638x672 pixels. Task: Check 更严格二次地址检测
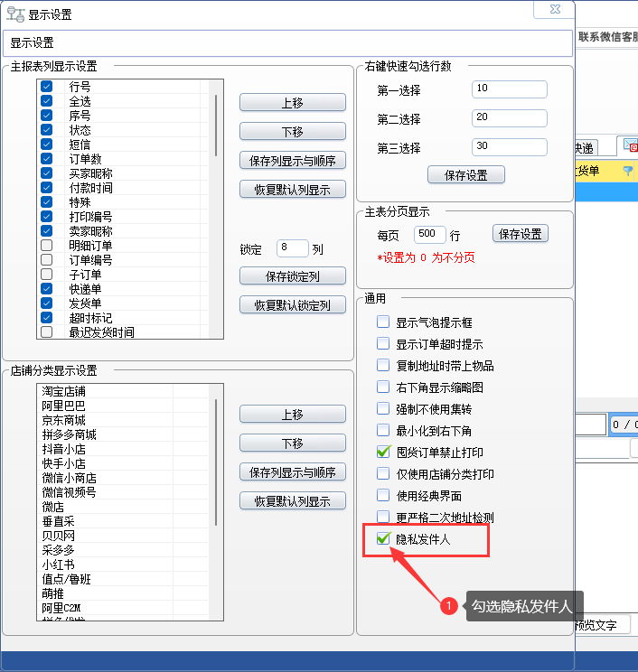coord(383,517)
